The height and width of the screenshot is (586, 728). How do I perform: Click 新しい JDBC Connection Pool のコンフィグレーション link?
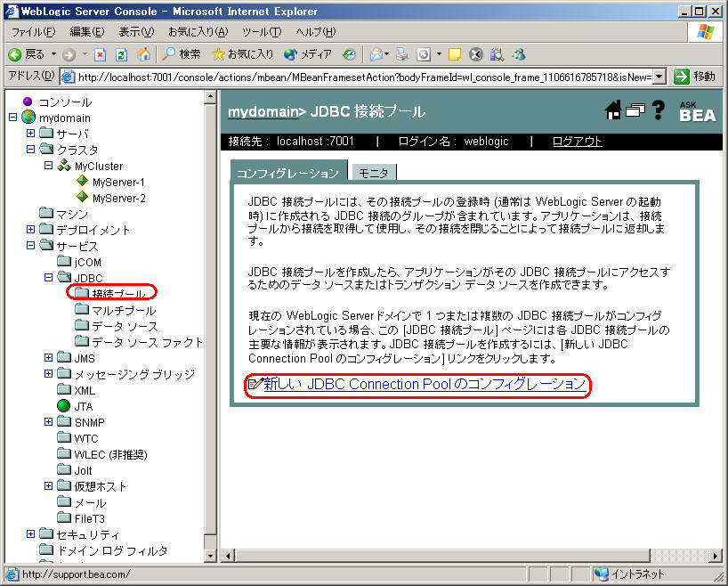[x=425, y=384]
